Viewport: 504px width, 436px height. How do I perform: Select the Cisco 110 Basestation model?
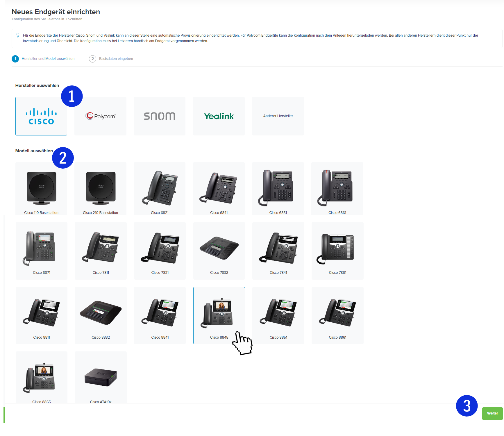tap(41, 189)
